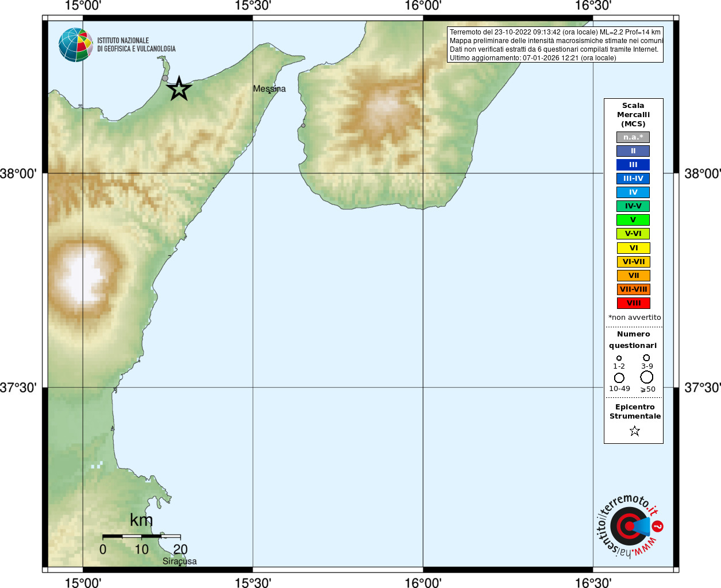Click the star symbol in the legend
The image size is (721, 588).
click(x=634, y=431)
